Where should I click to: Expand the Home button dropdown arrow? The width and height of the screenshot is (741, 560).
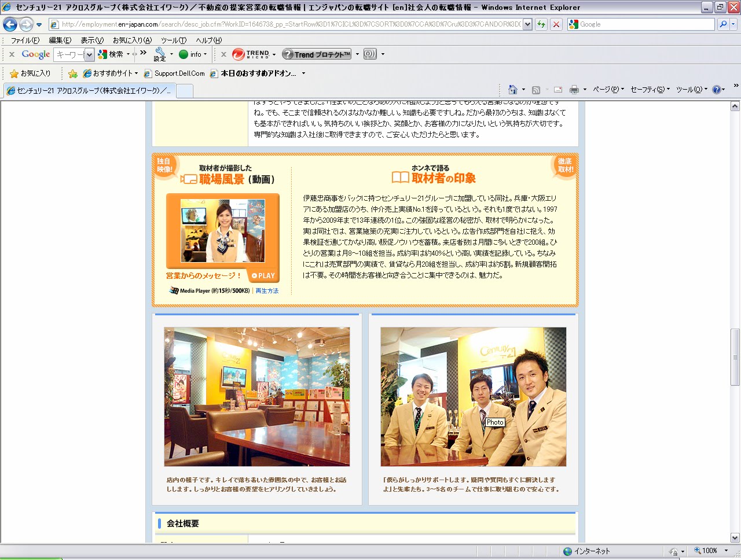point(523,90)
